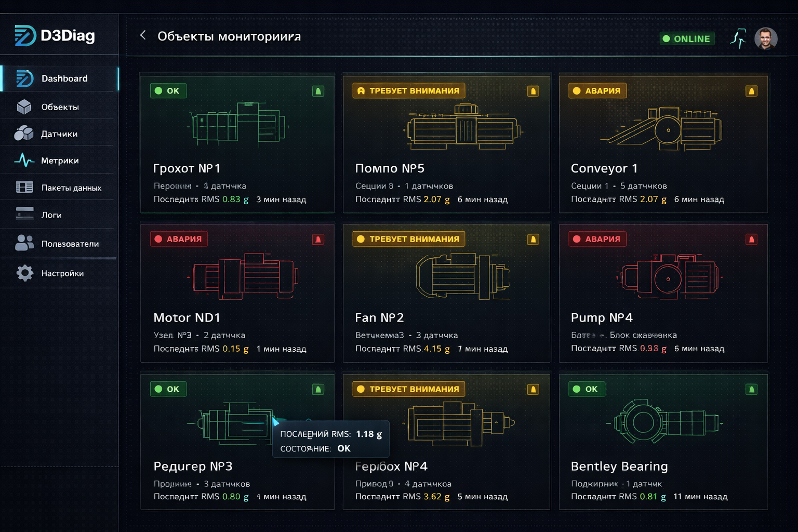
Task: Open the user profile avatar
Action: pyautogui.click(x=765, y=38)
